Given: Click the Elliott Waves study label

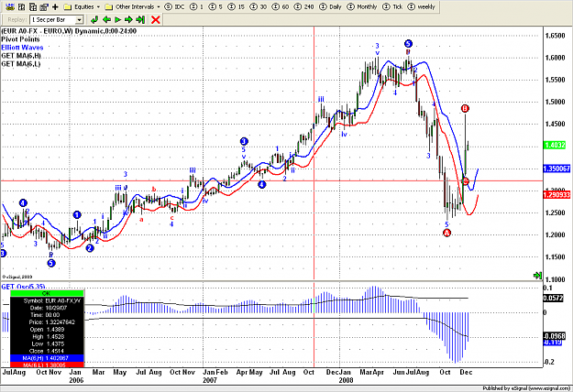Looking at the screenshot, I should [x=22, y=48].
